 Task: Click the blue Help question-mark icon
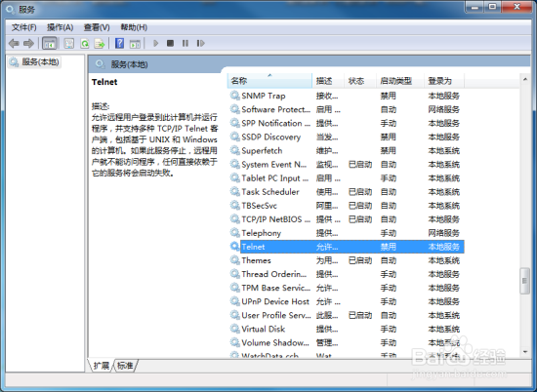[x=119, y=44]
